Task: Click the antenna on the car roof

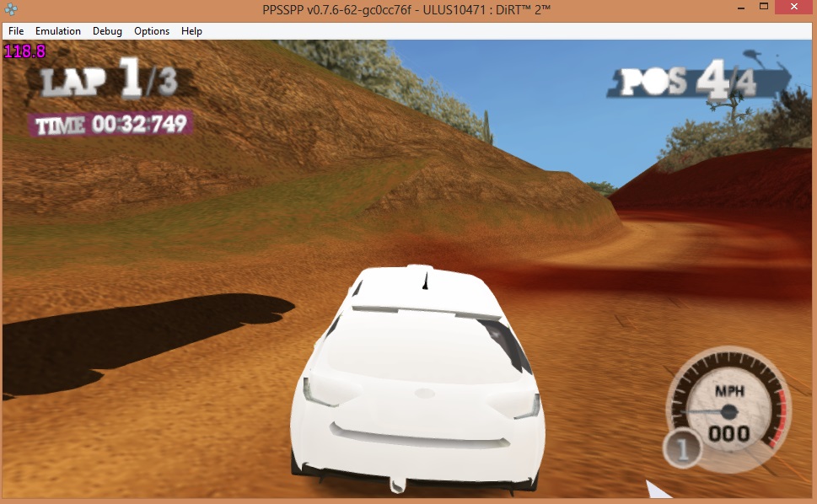Action: click(426, 281)
